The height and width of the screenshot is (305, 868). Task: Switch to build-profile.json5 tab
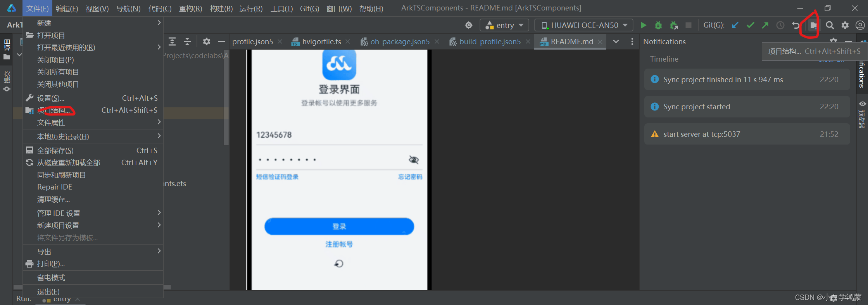(490, 41)
